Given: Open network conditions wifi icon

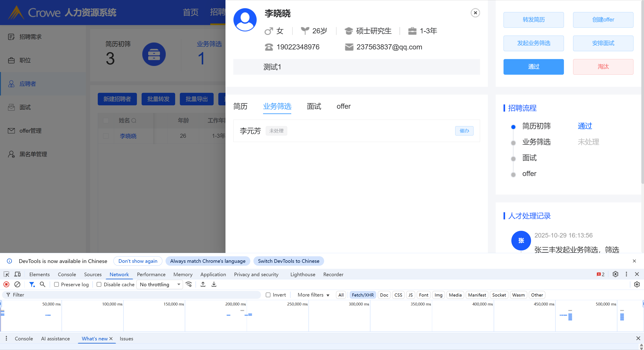Looking at the screenshot, I should [189, 284].
